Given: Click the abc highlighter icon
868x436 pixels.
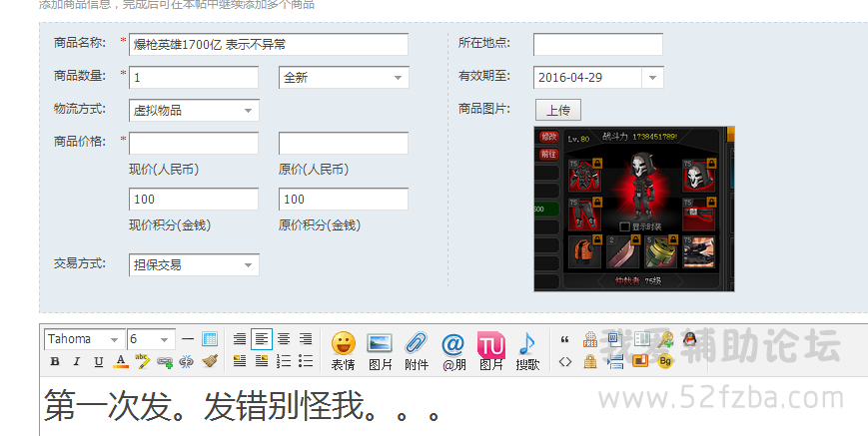Looking at the screenshot, I should [x=142, y=361].
